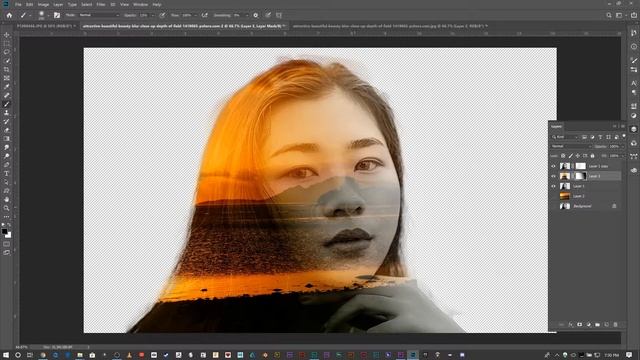Select the Zoom tool

pos(7,208)
